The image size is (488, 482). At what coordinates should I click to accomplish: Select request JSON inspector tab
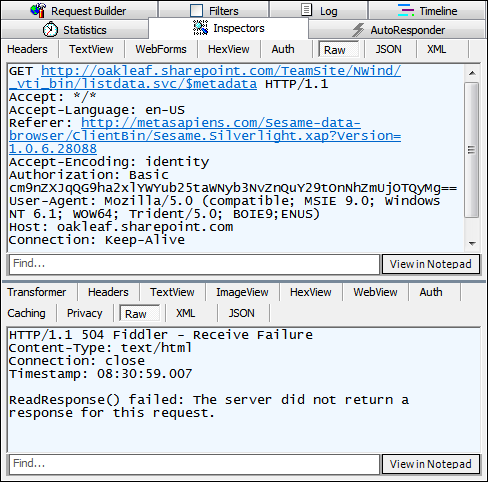coord(388,49)
